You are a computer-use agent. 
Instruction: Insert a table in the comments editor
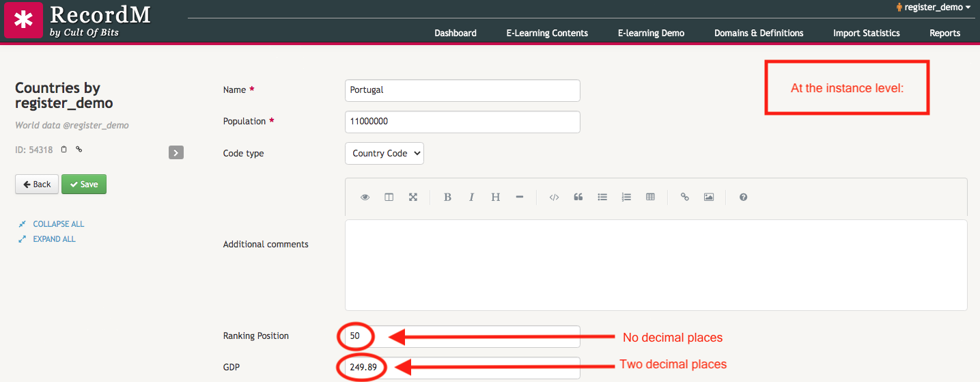click(x=650, y=197)
